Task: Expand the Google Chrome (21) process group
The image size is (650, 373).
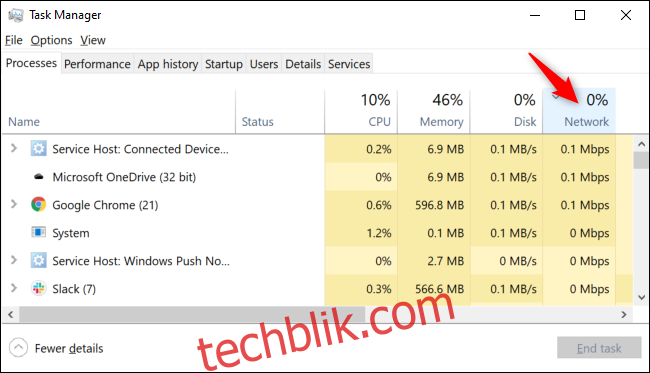Action: [x=14, y=204]
